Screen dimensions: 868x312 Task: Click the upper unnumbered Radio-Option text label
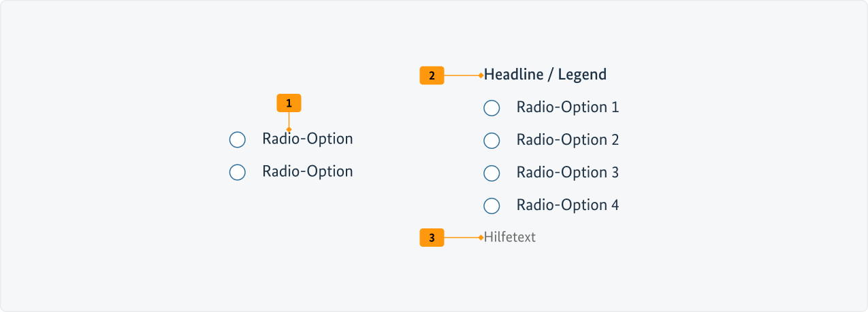[307, 139]
